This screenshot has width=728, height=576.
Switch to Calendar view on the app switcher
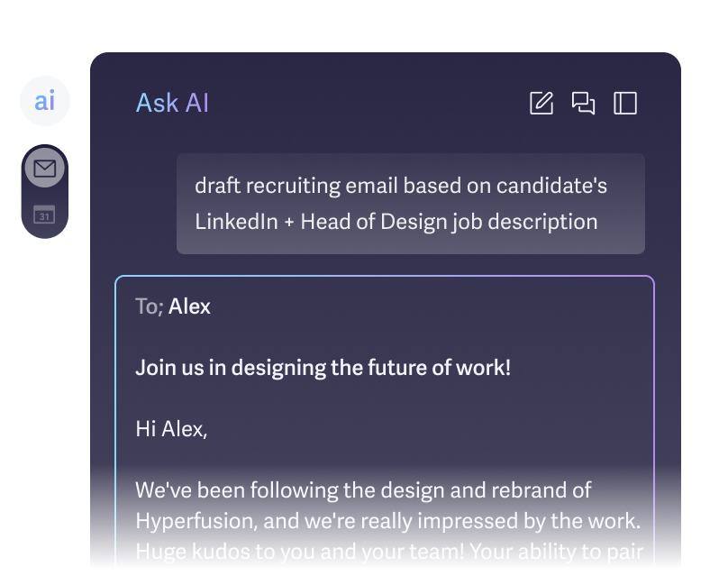pos(42,215)
